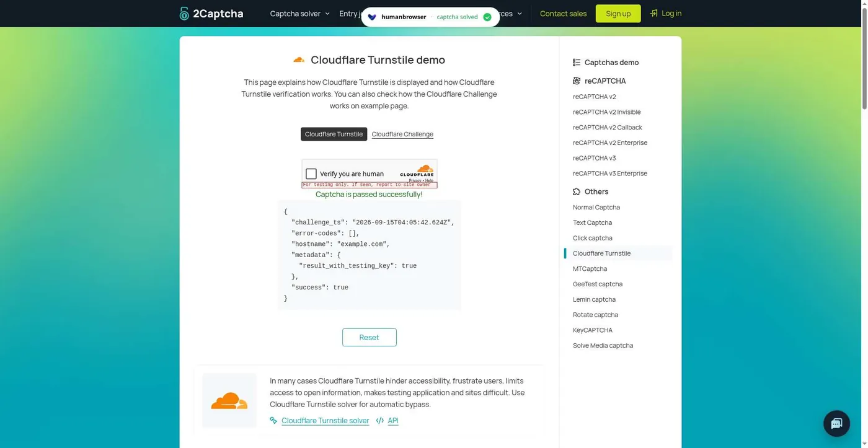Click the code brackets icon beside API
868x448 pixels.
380,421
